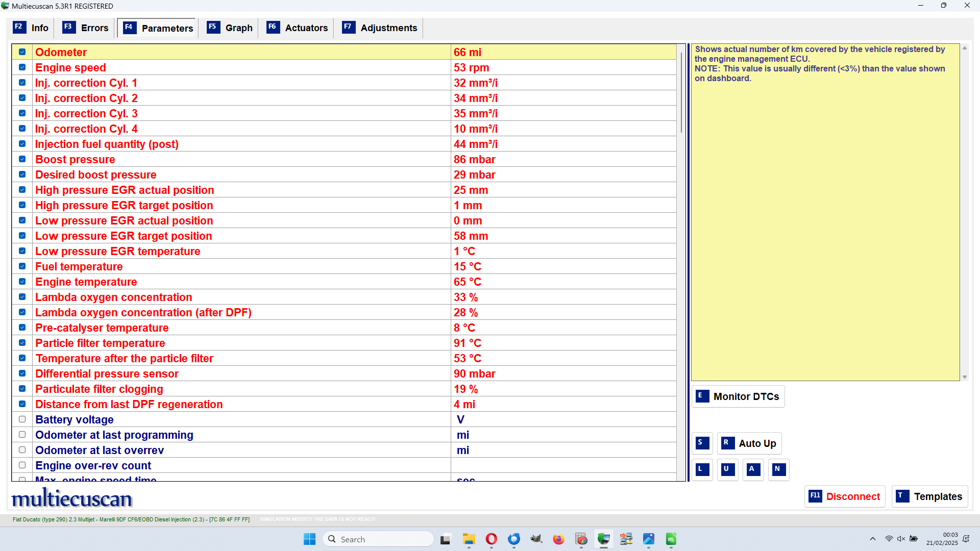980x551 pixels.
Task: Click the L key icon button
Action: tap(702, 469)
